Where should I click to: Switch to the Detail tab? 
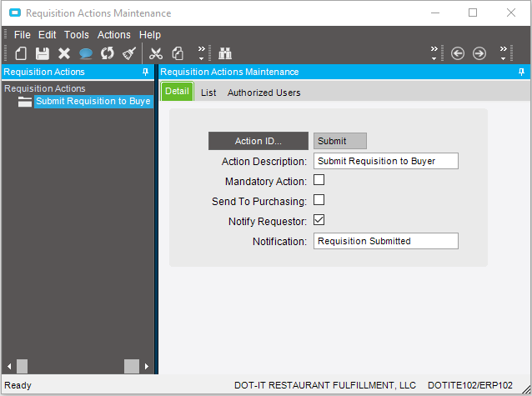pos(177,91)
